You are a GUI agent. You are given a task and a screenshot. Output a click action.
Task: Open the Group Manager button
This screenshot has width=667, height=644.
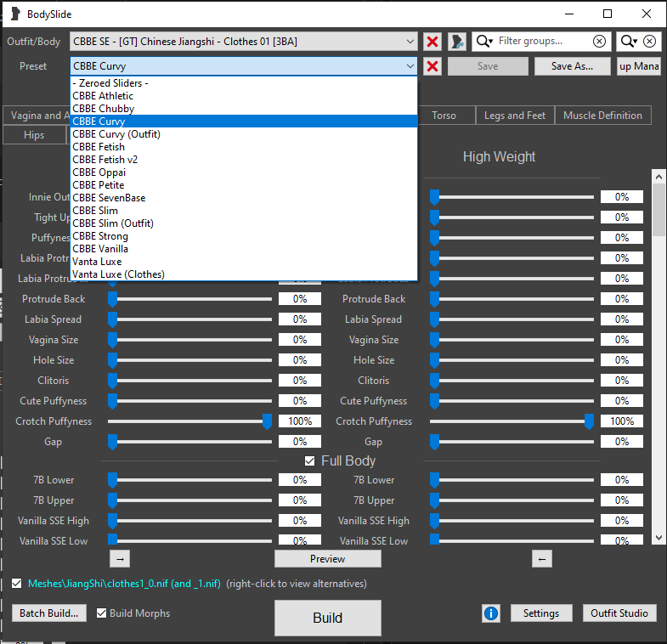638,66
